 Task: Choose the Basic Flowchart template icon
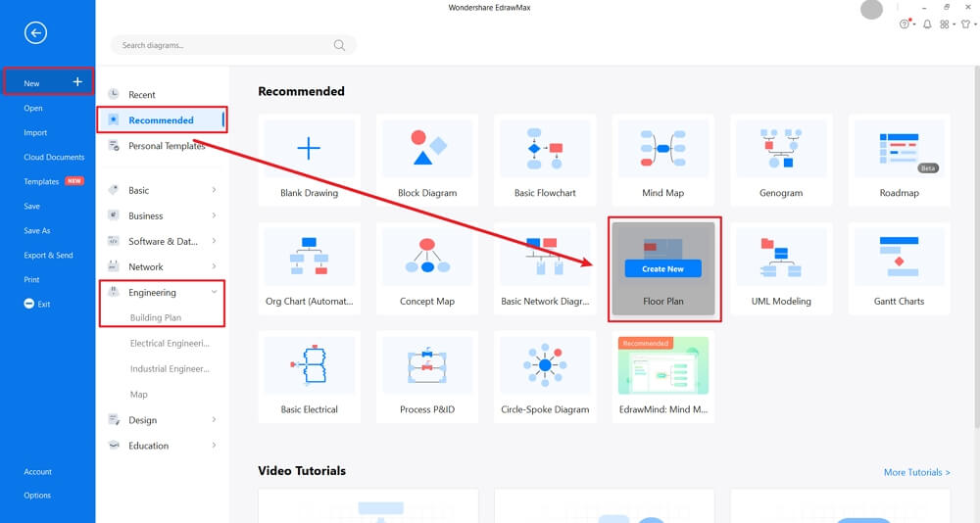tap(545, 148)
